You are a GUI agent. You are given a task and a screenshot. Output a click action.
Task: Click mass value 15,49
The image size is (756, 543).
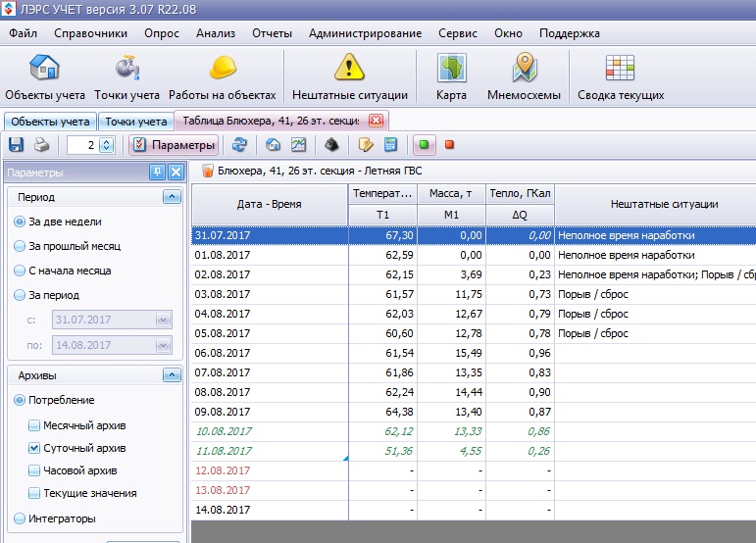click(468, 353)
